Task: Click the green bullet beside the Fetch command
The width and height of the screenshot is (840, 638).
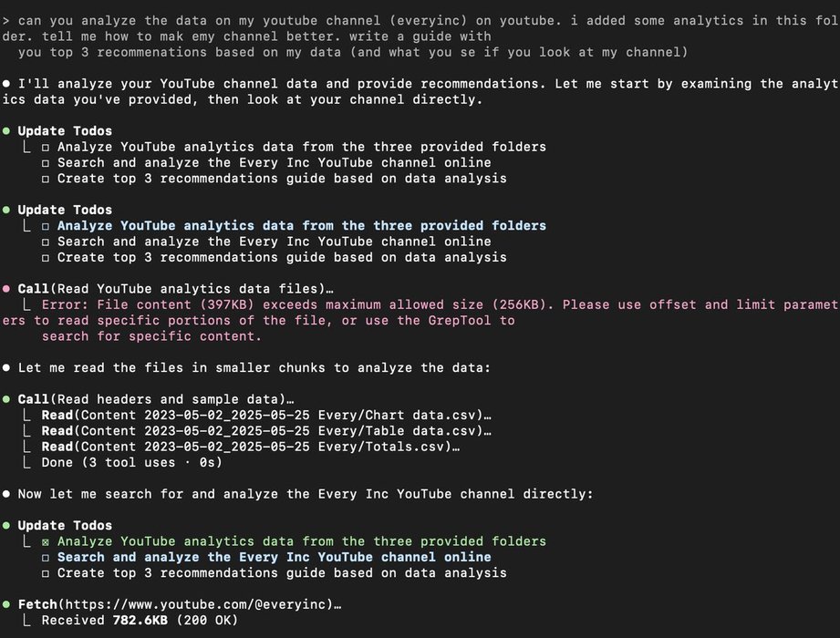Action: 6,604
